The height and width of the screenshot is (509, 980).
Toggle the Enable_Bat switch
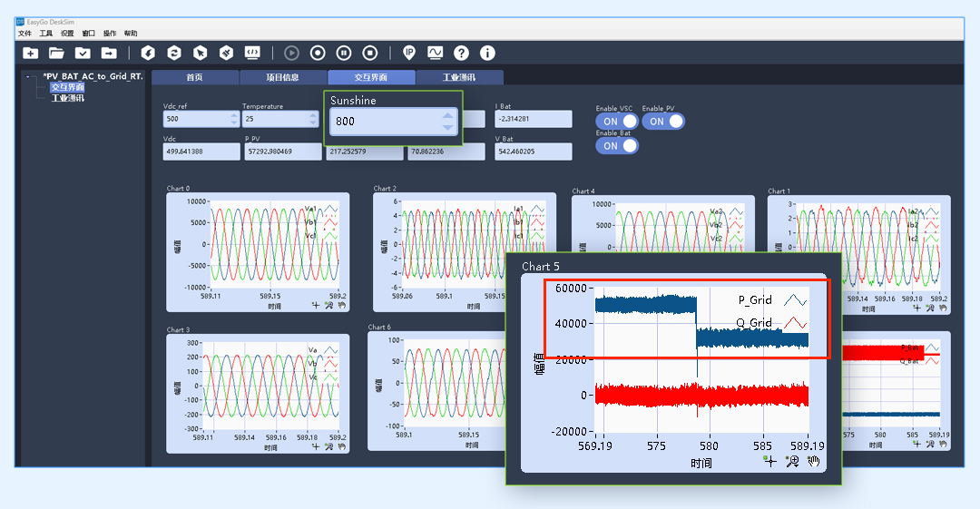coord(617,146)
